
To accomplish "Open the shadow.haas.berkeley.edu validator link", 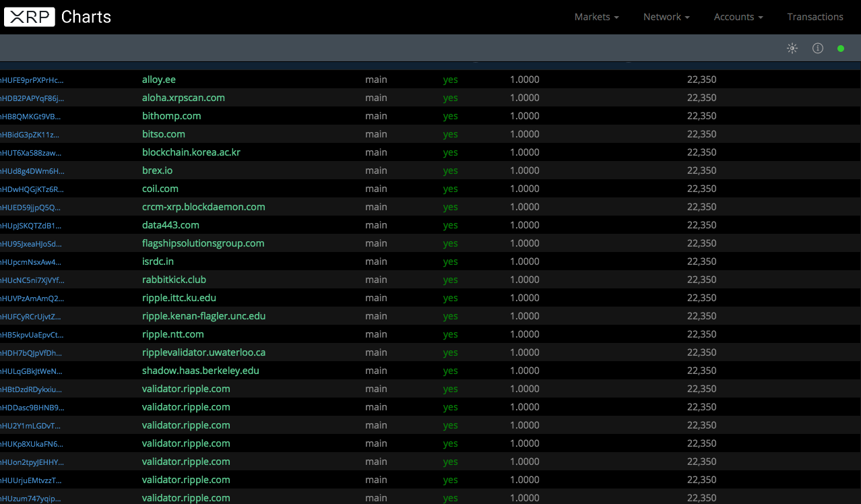I will click(201, 371).
